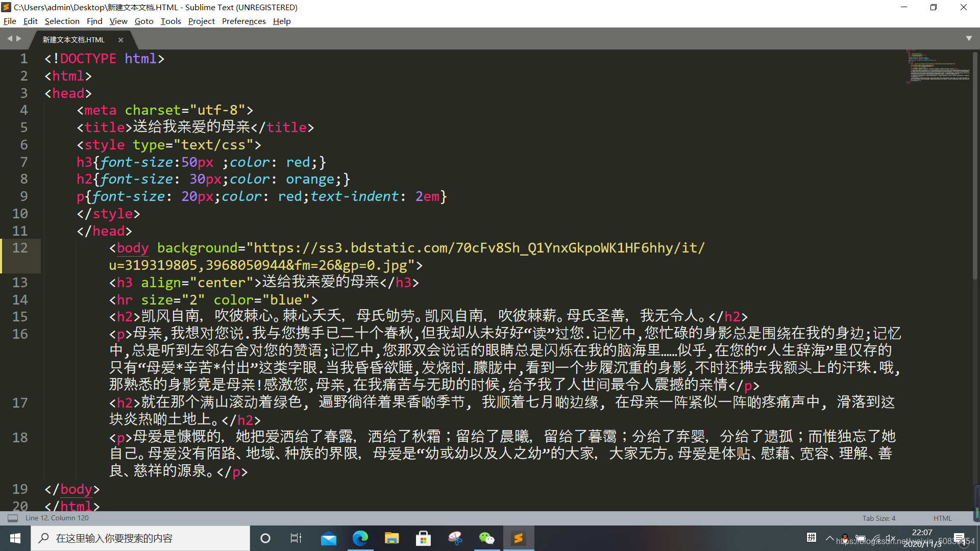
Task: Open Task View on taskbar
Action: 296,538
